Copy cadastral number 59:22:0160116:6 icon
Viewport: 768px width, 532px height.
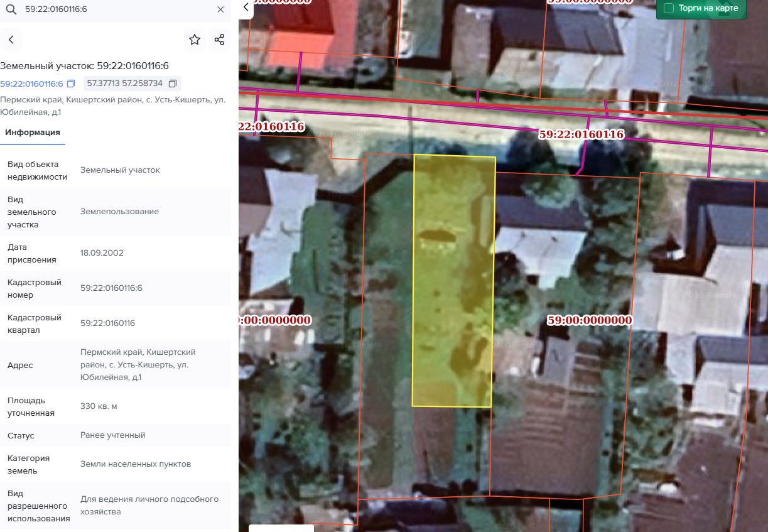click(71, 84)
